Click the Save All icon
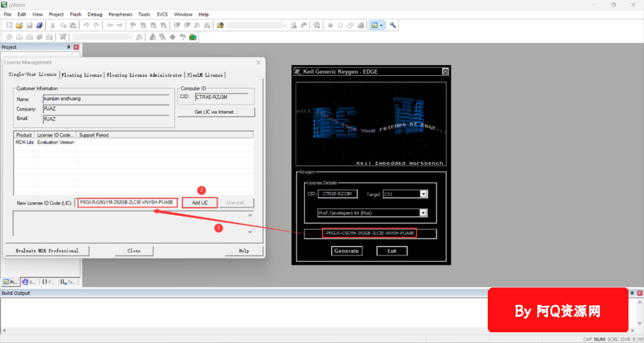This screenshot has width=644, height=343. (39, 26)
